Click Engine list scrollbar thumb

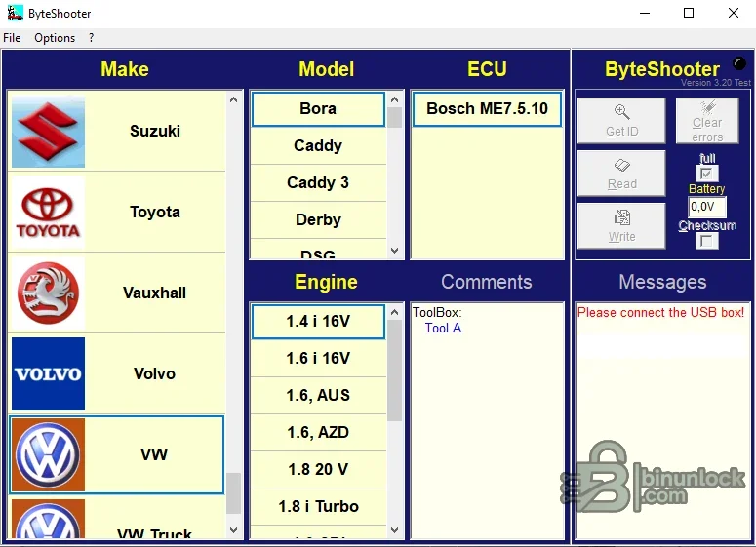click(395, 371)
